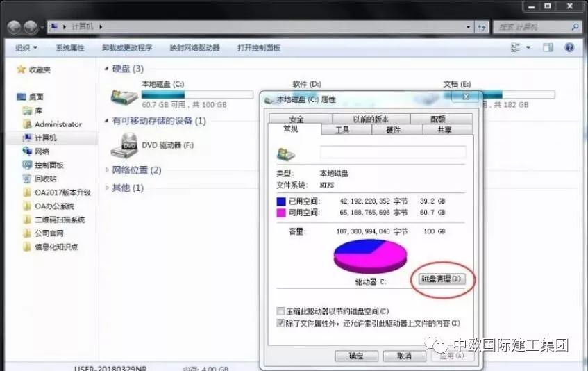This screenshot has height=371, width=588.
Task: Click the 收藏夹 star icon in sidebar
Action: pos(21,69)
